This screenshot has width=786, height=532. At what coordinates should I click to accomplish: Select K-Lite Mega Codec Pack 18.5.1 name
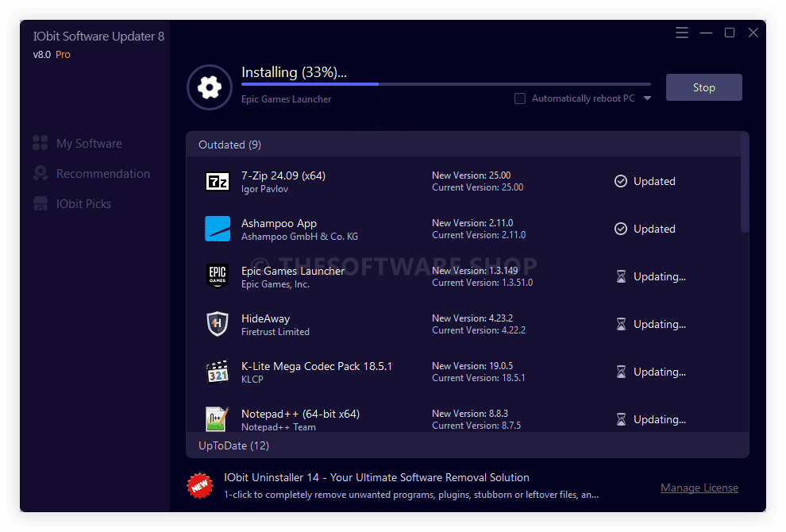[316, 366]
